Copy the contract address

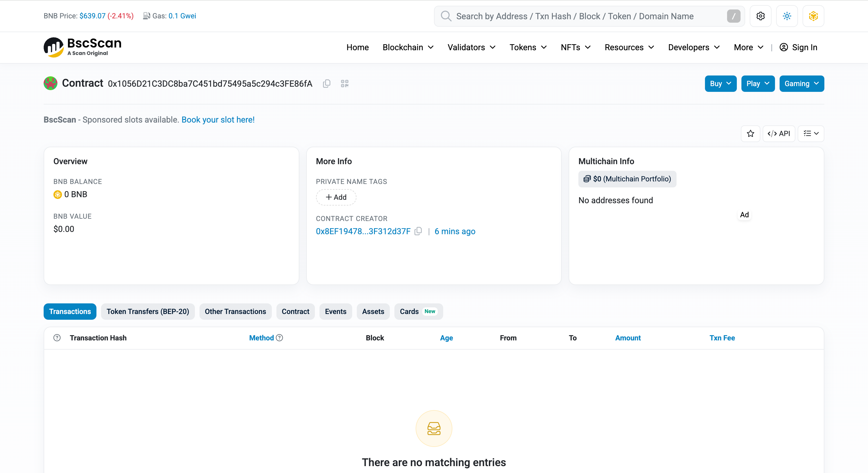pos(327,84)
